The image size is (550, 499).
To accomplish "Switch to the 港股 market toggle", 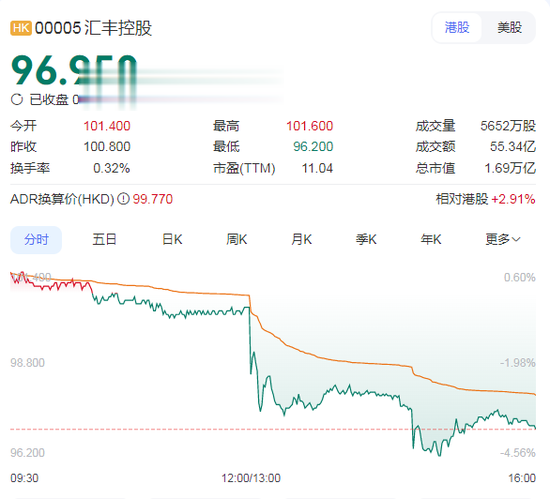I will (457, 27).
